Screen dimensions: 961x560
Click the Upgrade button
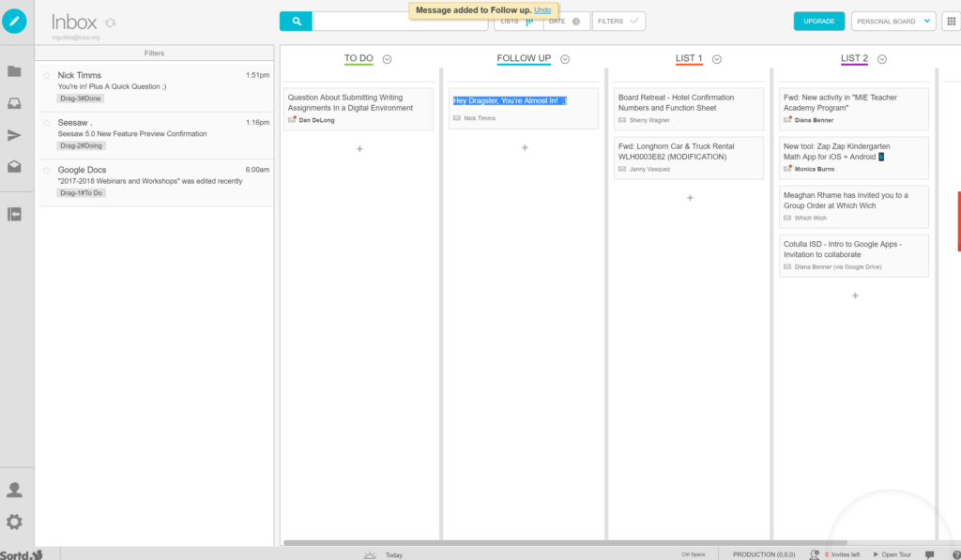point(818,22)
